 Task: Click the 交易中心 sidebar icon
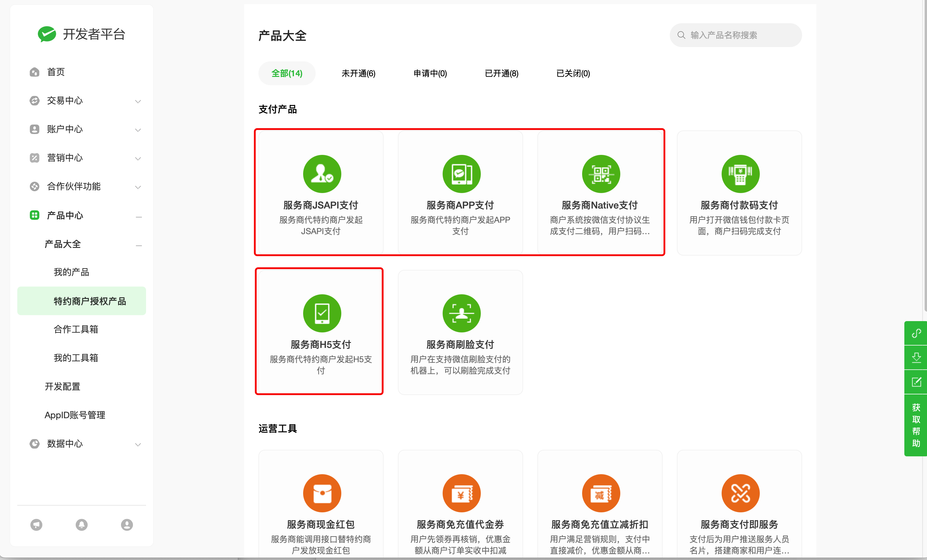pos(35,100)
